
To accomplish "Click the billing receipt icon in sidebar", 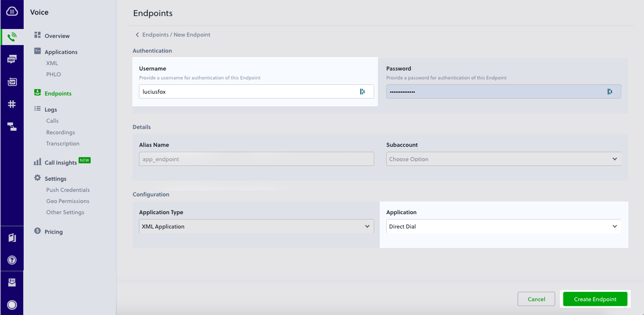I will 12,282.
